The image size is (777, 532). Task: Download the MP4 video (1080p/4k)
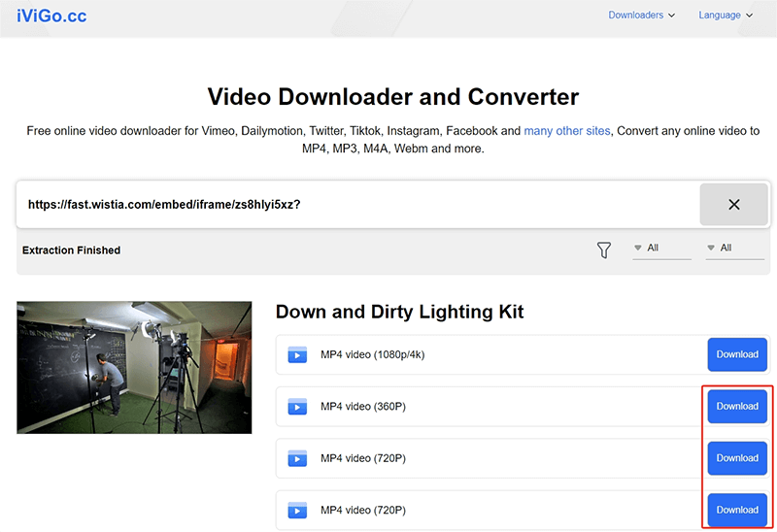coord(737,354)
